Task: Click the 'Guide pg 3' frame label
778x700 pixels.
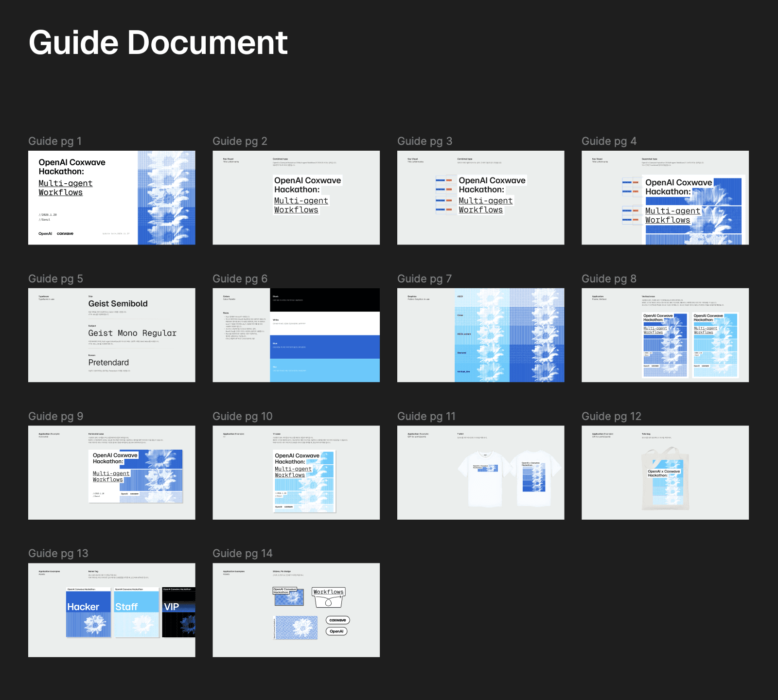Action: (x=424, y=141)
